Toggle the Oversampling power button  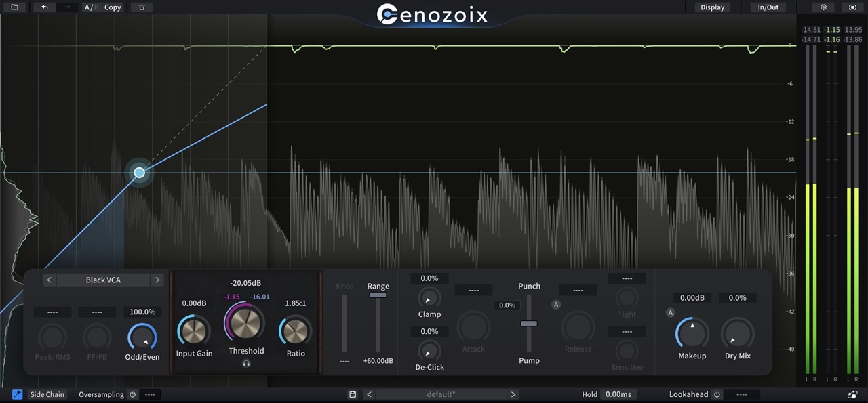click(x=133, y=394)
